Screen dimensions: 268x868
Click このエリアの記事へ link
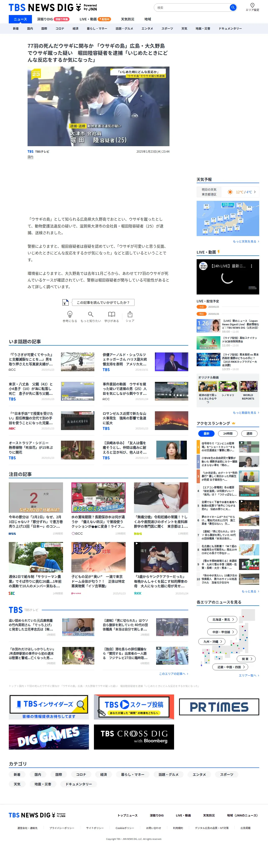click(x=174, y=674)
